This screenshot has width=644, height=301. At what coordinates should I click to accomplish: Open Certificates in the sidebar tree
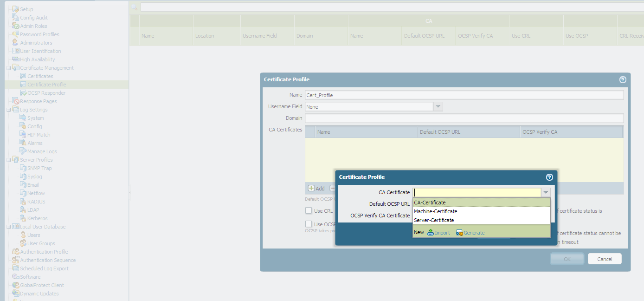(40, 76)
